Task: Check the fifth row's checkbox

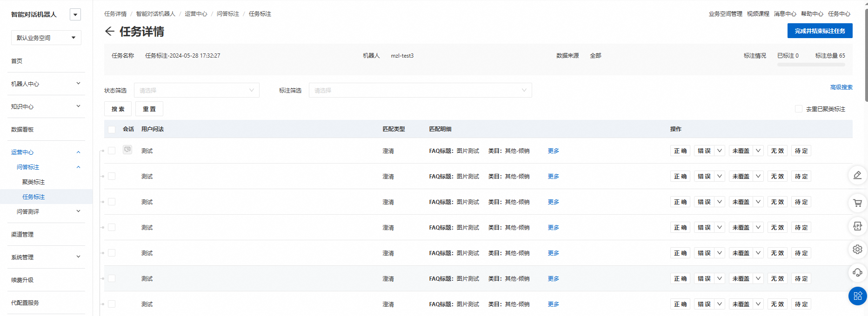Action: pyautogui.click(x=112, y=253)
